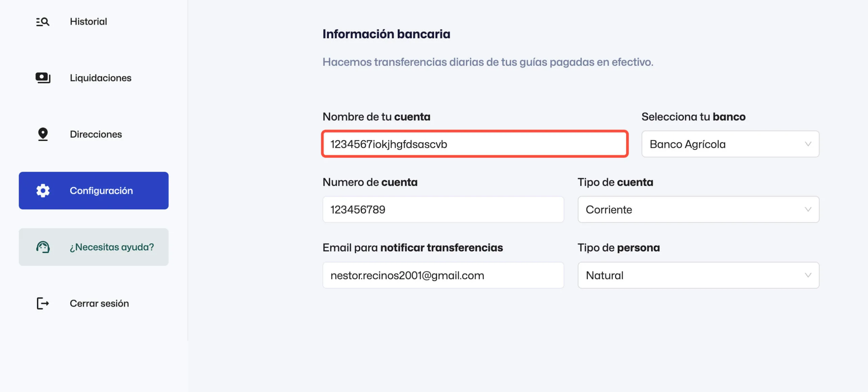Click the Liquidaciones money icon

[43, 78]
